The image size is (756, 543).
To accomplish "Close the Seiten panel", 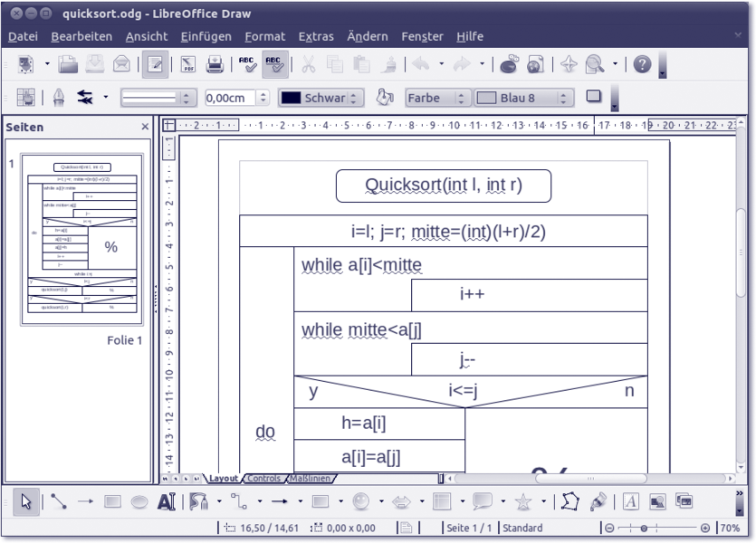I will click(x=145, y=128).
